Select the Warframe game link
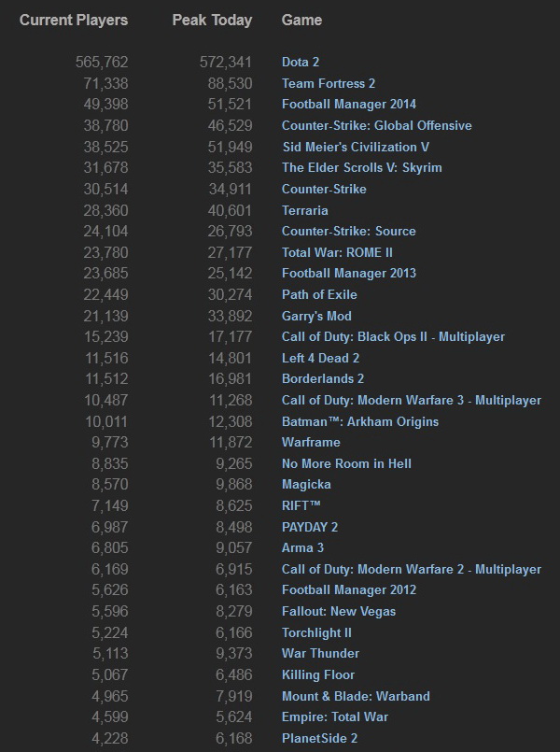The image size is (560, 752). [311, 442]
